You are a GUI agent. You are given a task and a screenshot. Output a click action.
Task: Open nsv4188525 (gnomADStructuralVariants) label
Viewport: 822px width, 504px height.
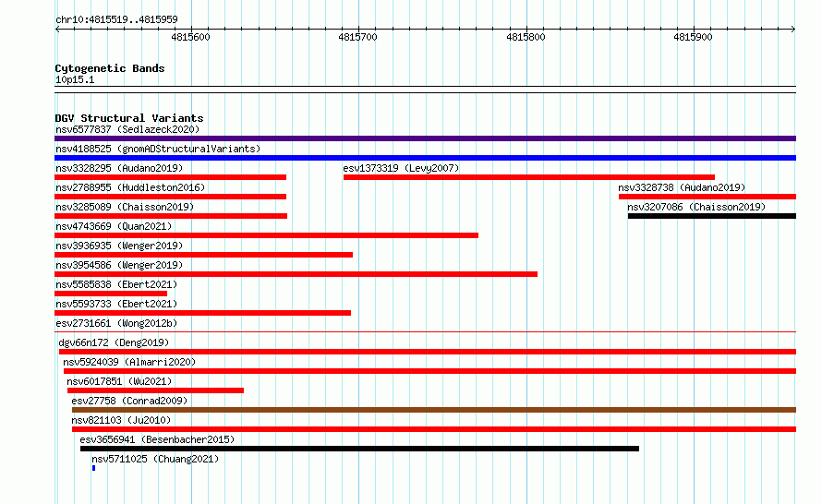pos(158,149)
